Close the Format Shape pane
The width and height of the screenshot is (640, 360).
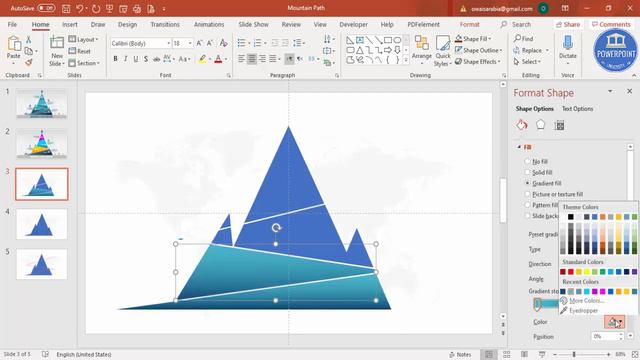pyautogui.click(x=629, y=91)
